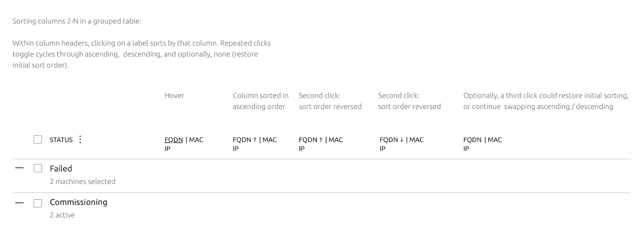Screen dimensions: 644x239
Task: Tick the select-all checkbox next to STATUS
Action: click(x=38, y=140)
